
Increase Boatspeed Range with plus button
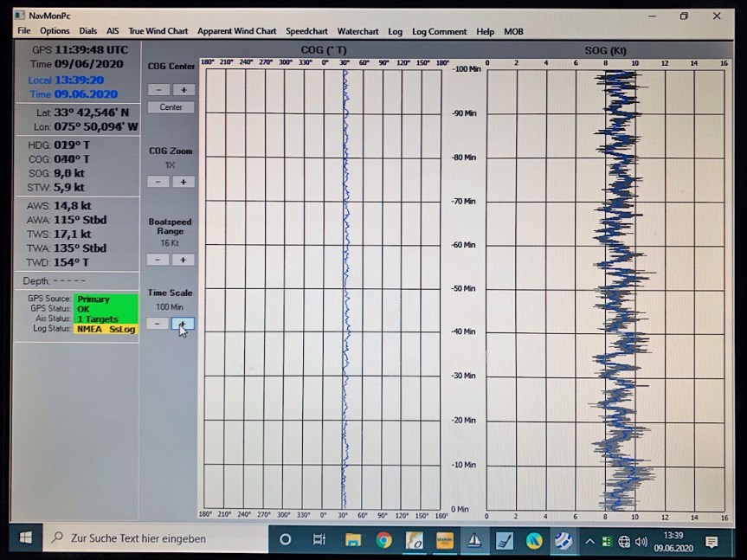tap(183, 260)
